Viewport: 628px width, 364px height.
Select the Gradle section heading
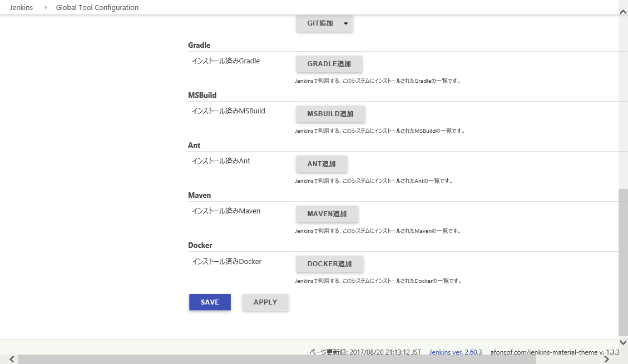[199, 45]
